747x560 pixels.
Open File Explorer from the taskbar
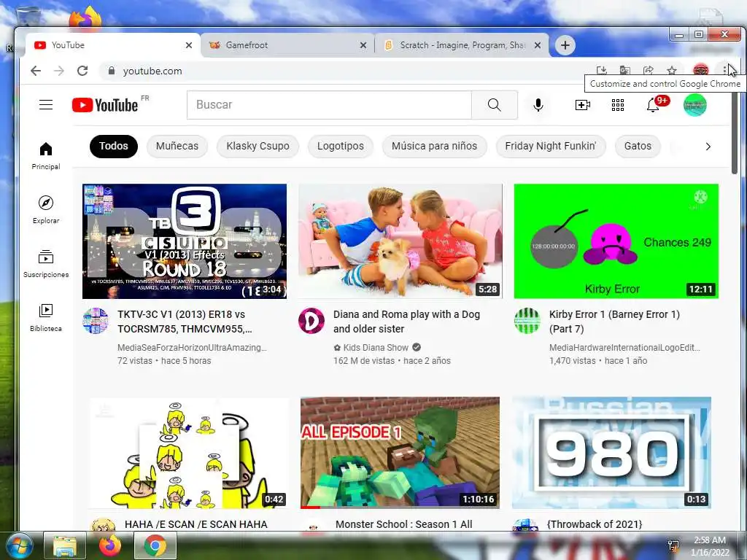[65, 545]
